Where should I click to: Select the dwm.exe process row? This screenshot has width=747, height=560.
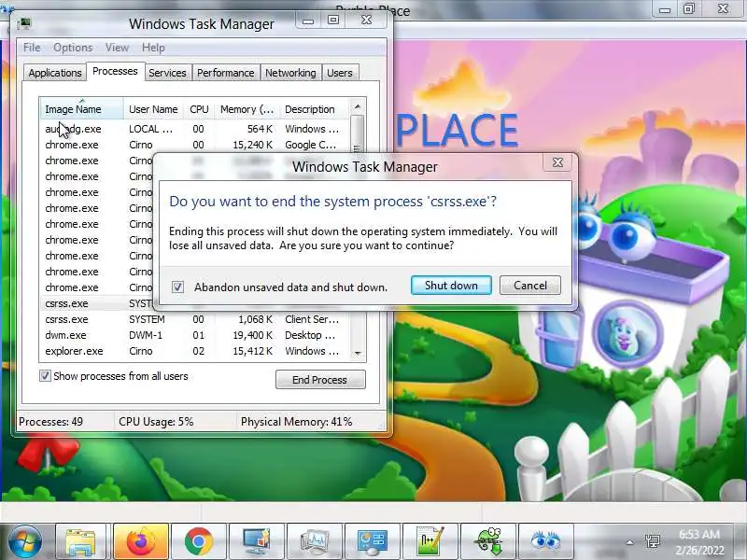pyautogui.click(x=195, y=335)
